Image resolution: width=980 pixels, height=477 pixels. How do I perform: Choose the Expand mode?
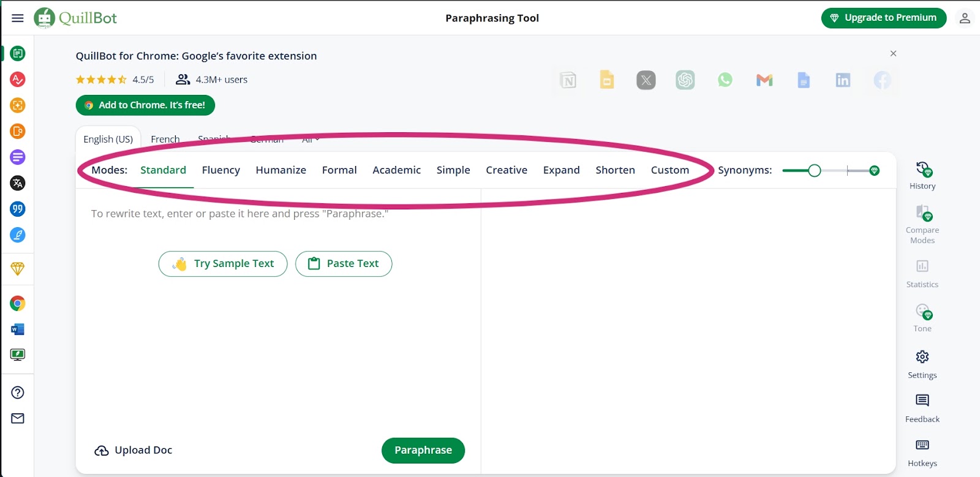(x=562, y=170)
